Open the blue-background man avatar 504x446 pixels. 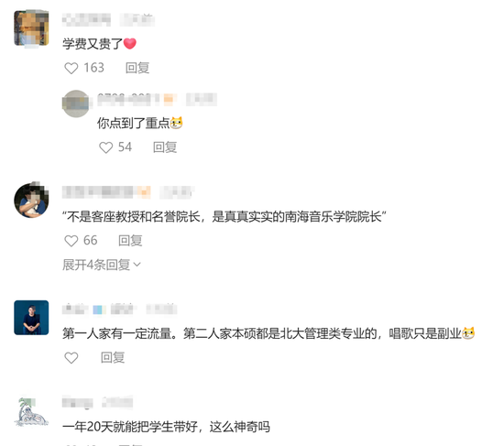(x=31, y=318)
